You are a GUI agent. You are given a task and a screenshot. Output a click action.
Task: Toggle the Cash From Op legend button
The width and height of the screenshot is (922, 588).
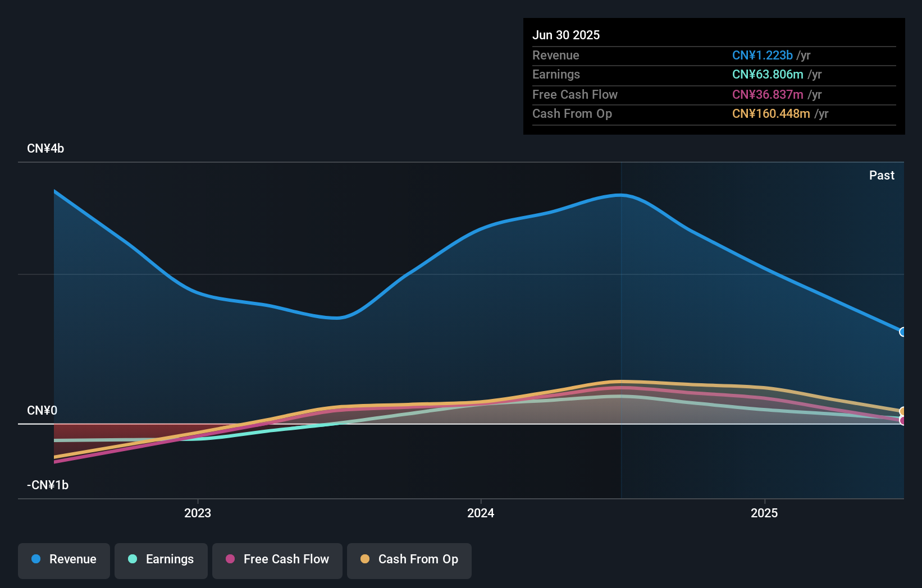409,561
